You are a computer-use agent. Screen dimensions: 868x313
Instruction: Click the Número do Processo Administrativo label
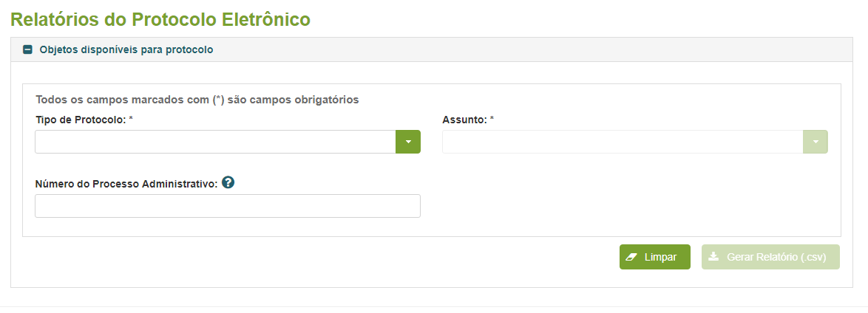126,184
